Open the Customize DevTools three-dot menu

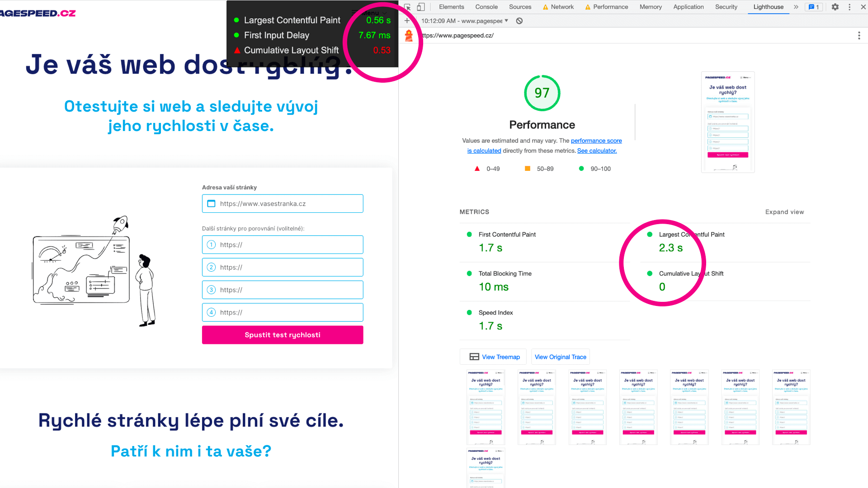tap(850, 7)
